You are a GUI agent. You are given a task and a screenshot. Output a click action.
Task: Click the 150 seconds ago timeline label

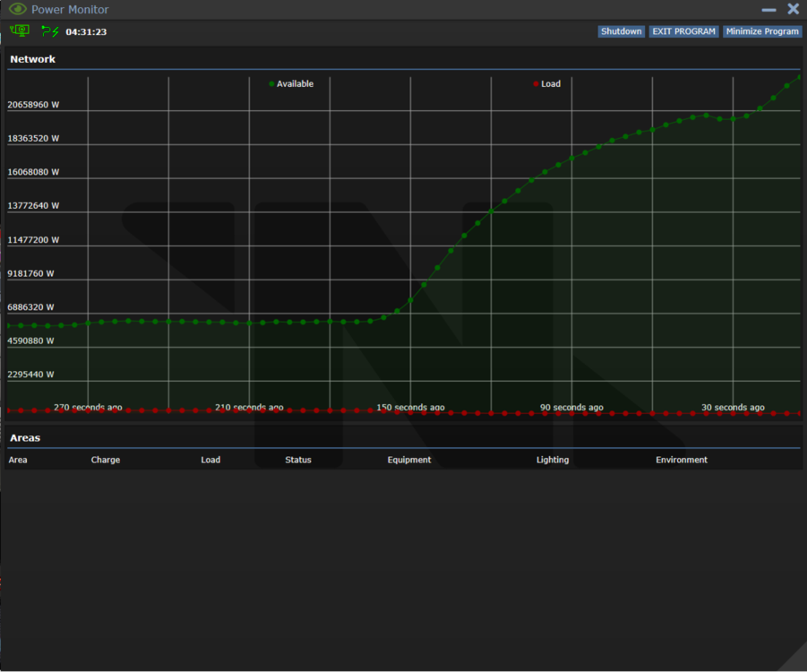[410, 408]
